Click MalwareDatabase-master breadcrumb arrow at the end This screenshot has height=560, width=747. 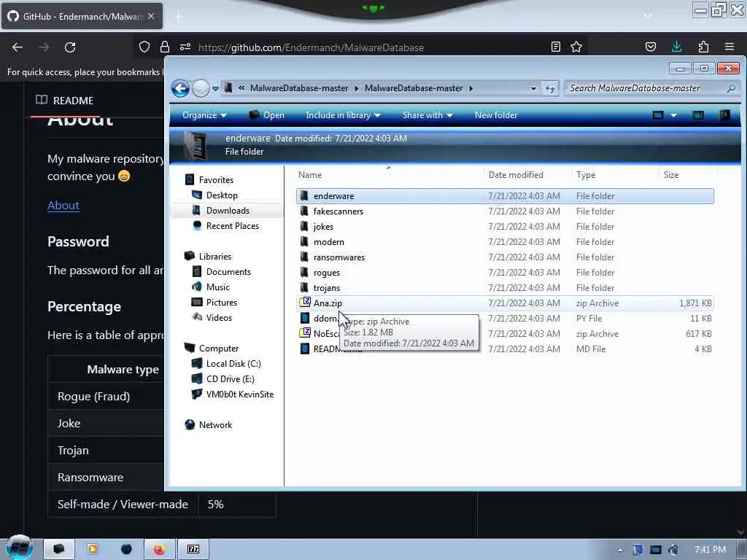(471, 88)
